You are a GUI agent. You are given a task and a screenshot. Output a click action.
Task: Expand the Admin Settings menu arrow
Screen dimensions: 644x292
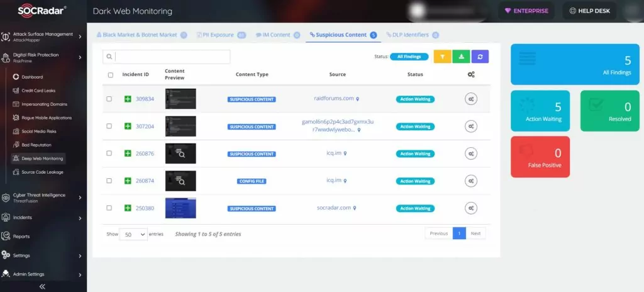point(80,275)
